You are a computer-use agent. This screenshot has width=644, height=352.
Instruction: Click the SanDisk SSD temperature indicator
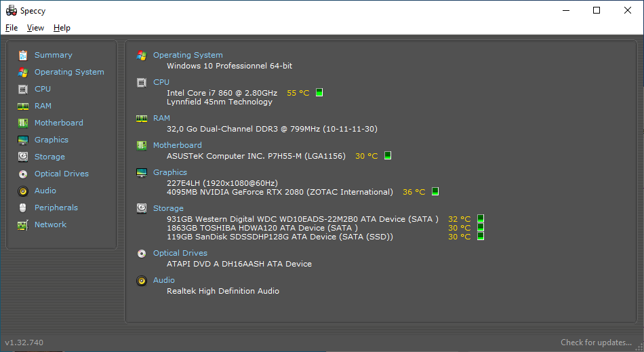tap(481, 236)
